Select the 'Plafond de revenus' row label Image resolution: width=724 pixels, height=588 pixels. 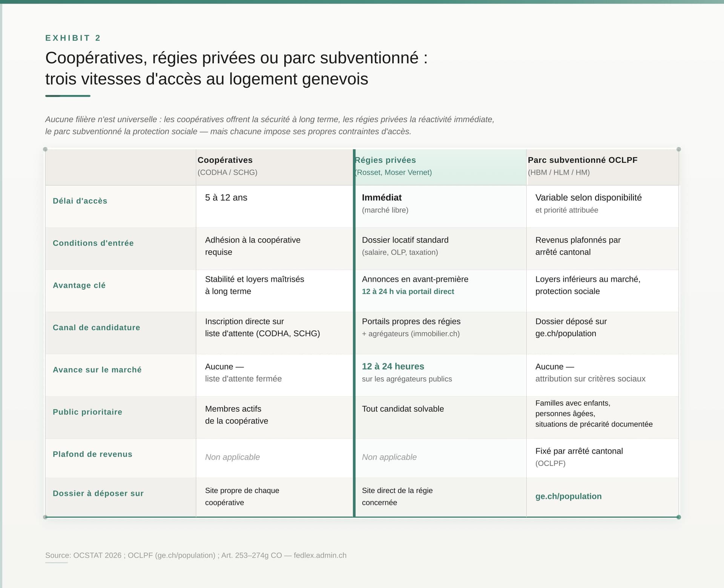click(x=92, y=454)
